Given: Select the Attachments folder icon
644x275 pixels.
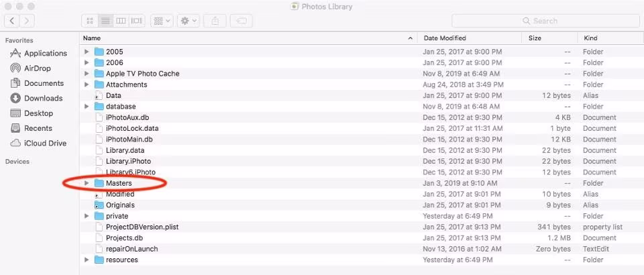Looking at the screenshot, I should click(99, 85).
